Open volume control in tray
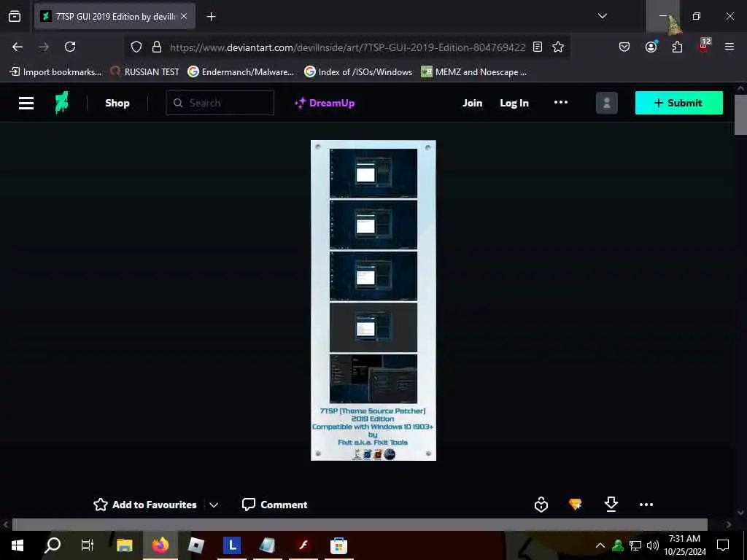Viewport: 747px width, 560px height. coord(652,545)
